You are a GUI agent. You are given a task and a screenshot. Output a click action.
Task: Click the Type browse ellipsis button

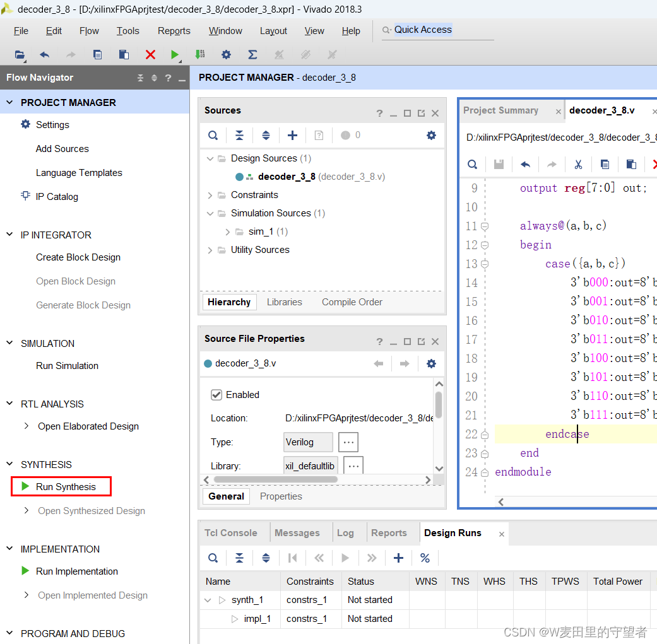[x=348, y=442]
